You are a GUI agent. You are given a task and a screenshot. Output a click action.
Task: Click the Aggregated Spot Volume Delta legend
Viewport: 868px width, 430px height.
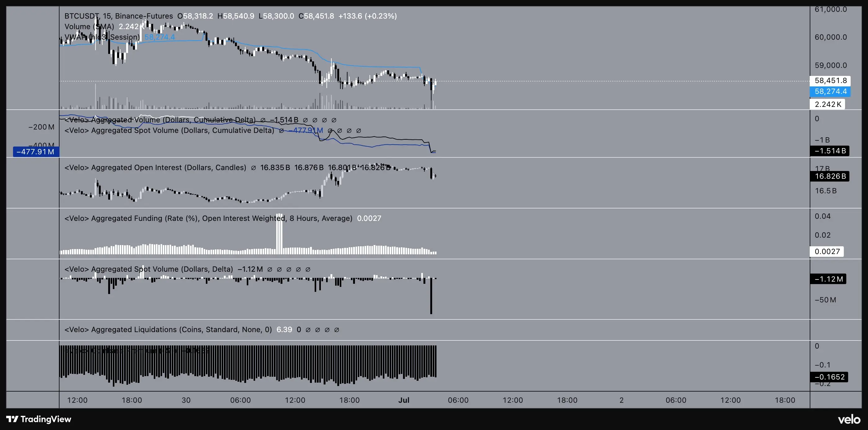click(148, 269)
